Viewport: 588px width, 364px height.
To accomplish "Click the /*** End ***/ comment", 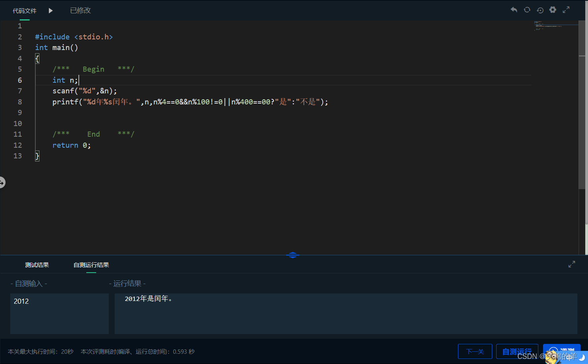I will coord(93,134).
